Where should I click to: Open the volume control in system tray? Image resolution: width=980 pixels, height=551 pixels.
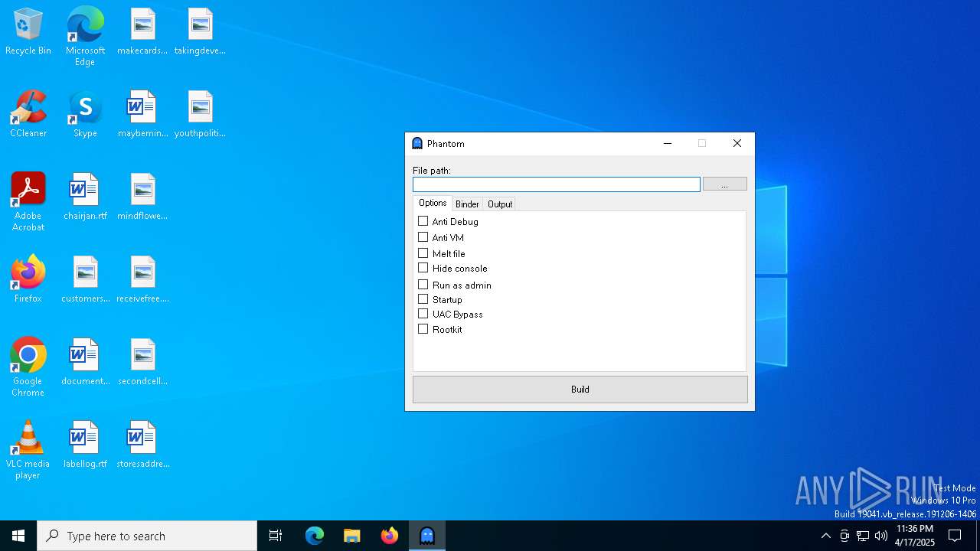pyautogui.click(x=881, y=536)
